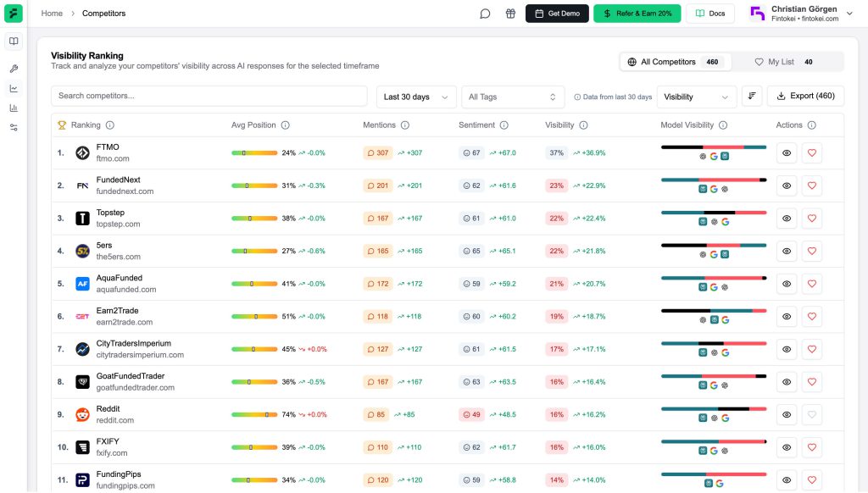The height and width of the screenshot is (493, 868).
Task: Open the line chart analytics sidebar icon
Action: click(x=14, y=88)
